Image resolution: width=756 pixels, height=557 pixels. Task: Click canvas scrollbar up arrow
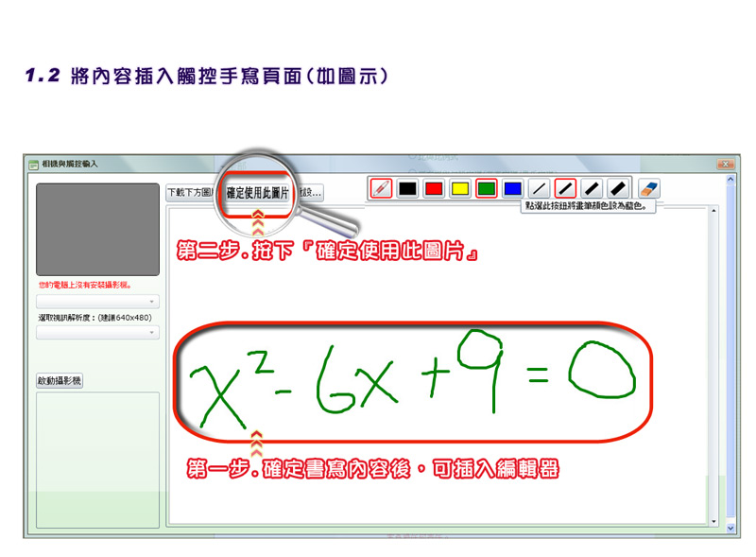[713, 211]
